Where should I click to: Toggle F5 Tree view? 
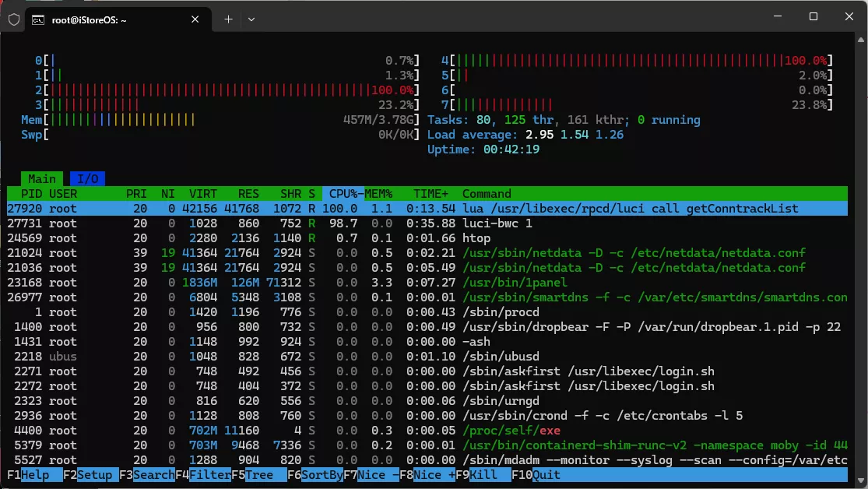coord(261,475)
